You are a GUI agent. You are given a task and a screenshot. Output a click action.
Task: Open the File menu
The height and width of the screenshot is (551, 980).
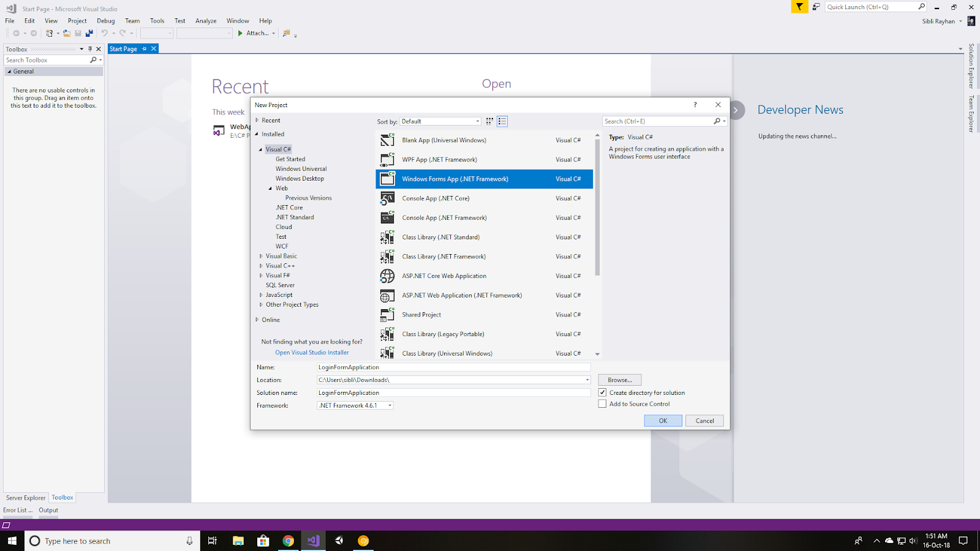pyautogui.click(x=10, y=21)
